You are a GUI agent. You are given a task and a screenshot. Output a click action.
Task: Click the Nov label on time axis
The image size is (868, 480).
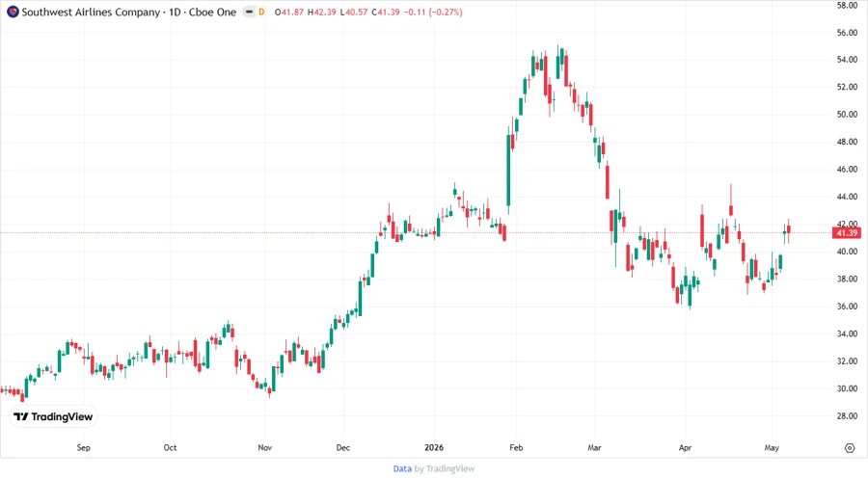click(264, 447)
